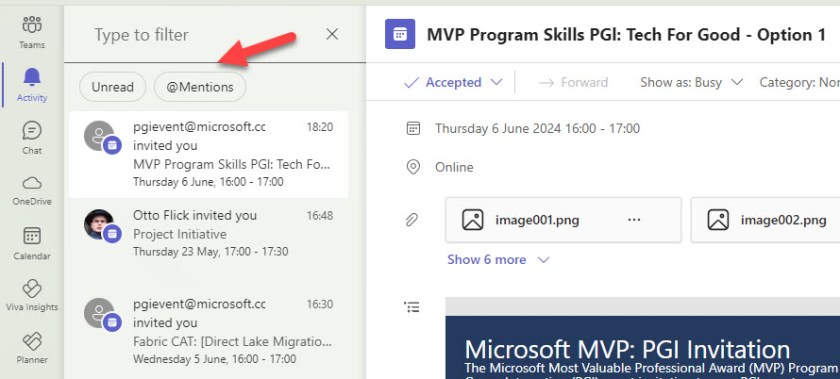
Task: Open Teams in the left sidebar
Action: [32, 32]
